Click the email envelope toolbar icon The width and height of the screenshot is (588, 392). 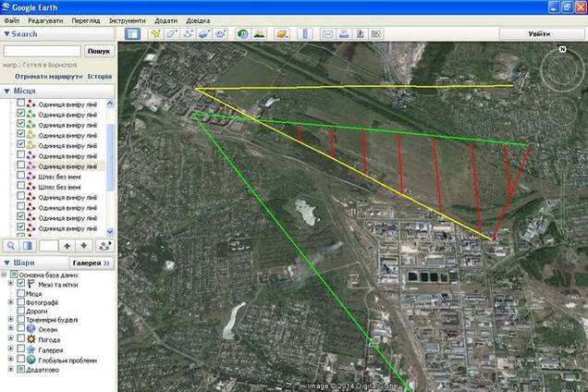(x=326, y=34)
